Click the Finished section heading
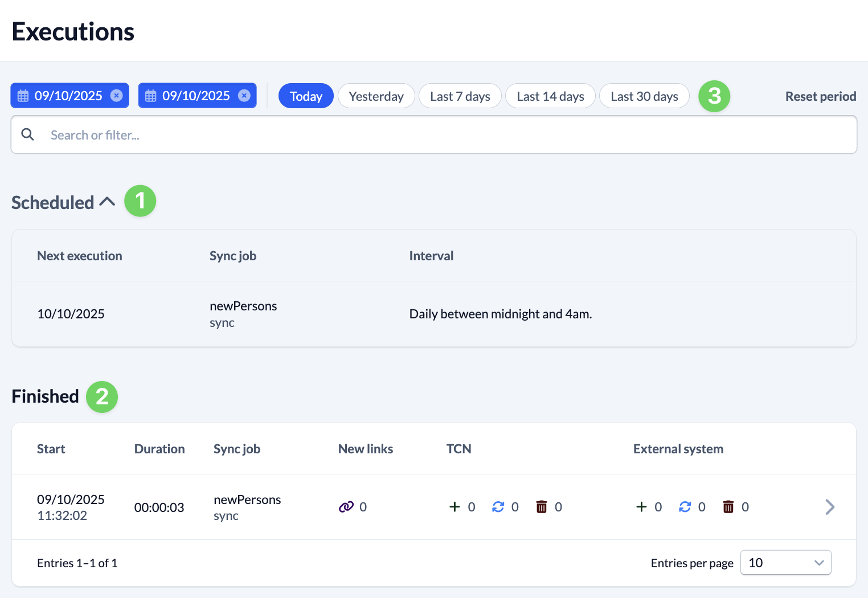This screenshot has height=598, width=868. pyautogui.click(x=45, y=396)
